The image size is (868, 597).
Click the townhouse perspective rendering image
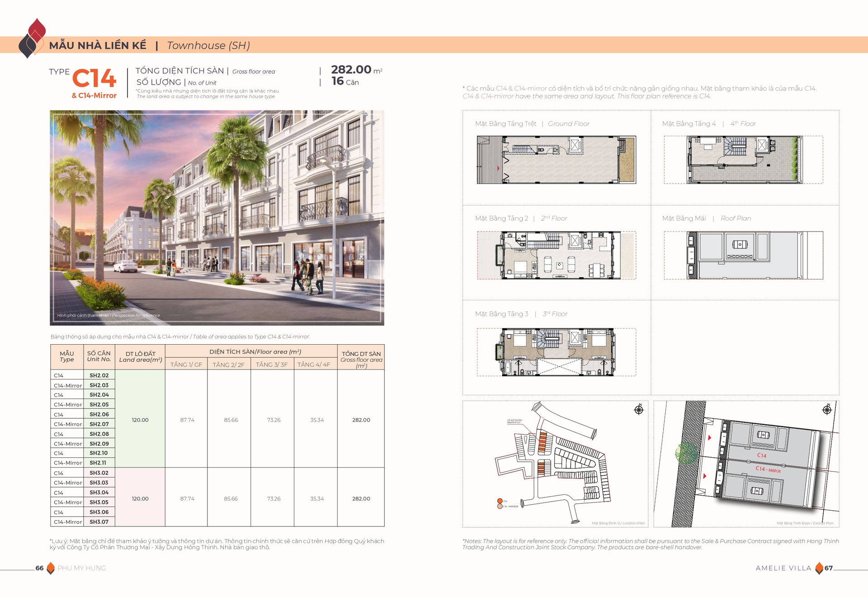(x=217, y=218)
